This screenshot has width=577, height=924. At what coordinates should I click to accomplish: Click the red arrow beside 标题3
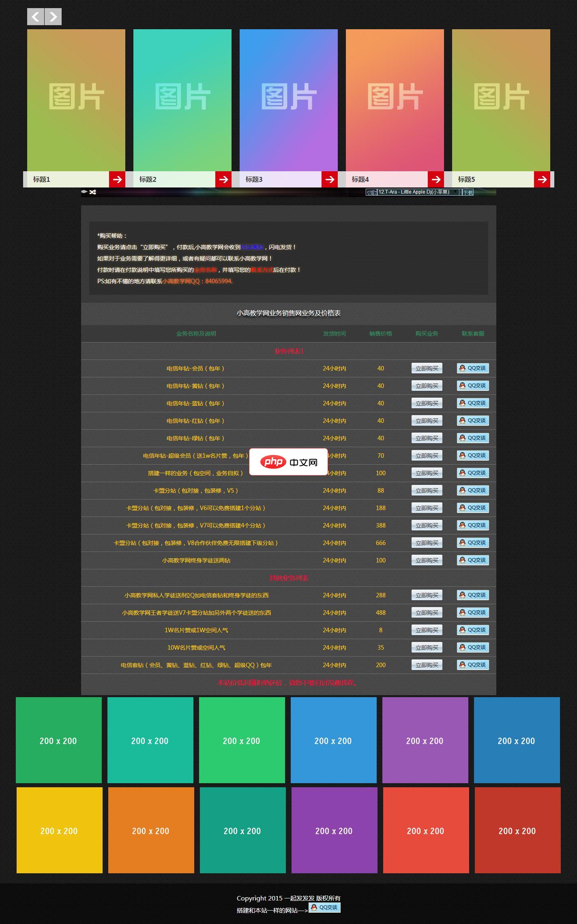[x=330, y=179]
